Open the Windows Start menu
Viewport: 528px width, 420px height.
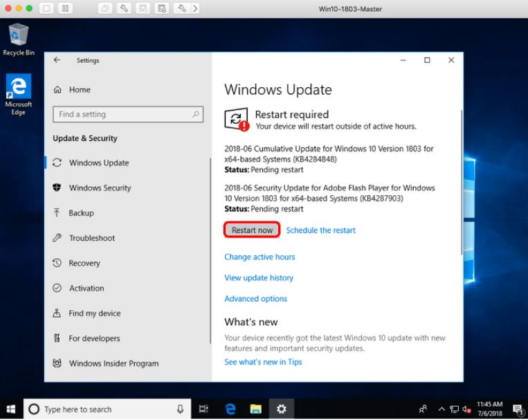(x=11, y=409)
